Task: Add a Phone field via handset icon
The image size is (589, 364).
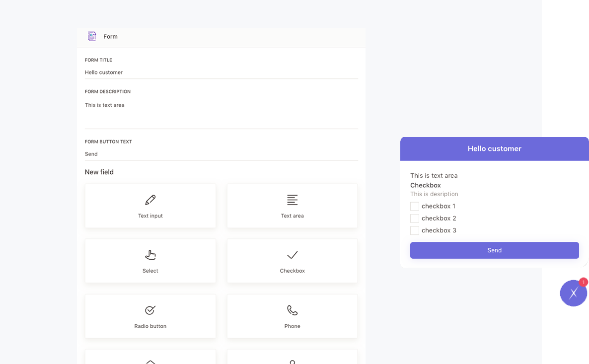Action: [292, 310]
